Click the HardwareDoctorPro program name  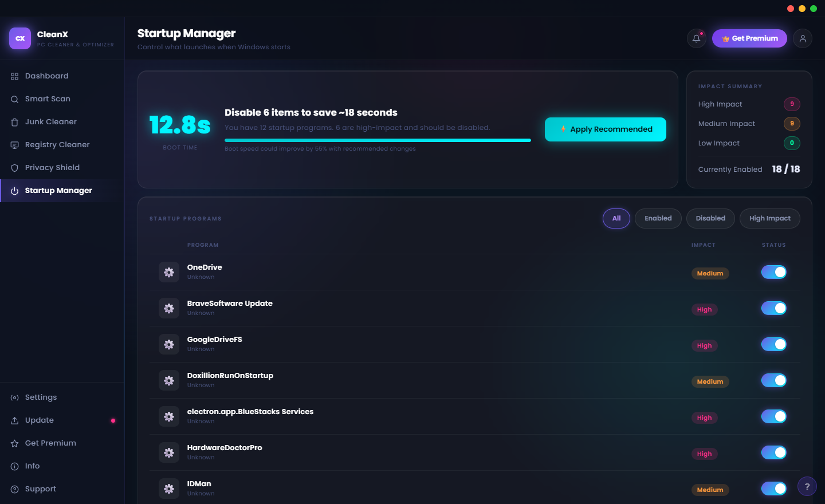coord(225,448)
